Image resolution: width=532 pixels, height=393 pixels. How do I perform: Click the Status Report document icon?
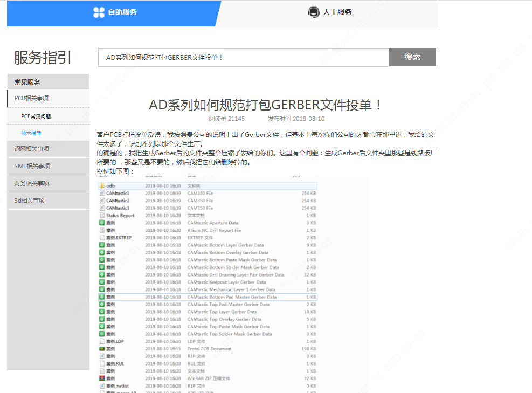click(x=101, y=216)
